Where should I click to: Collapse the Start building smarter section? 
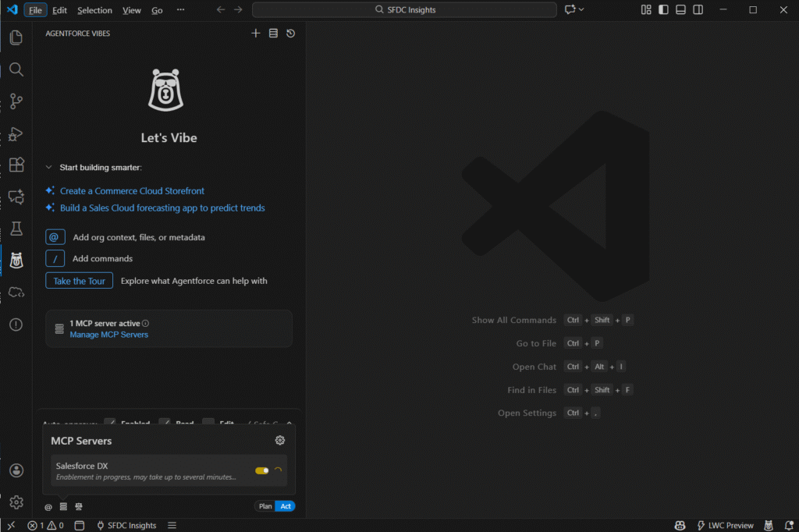pos(49,167)
